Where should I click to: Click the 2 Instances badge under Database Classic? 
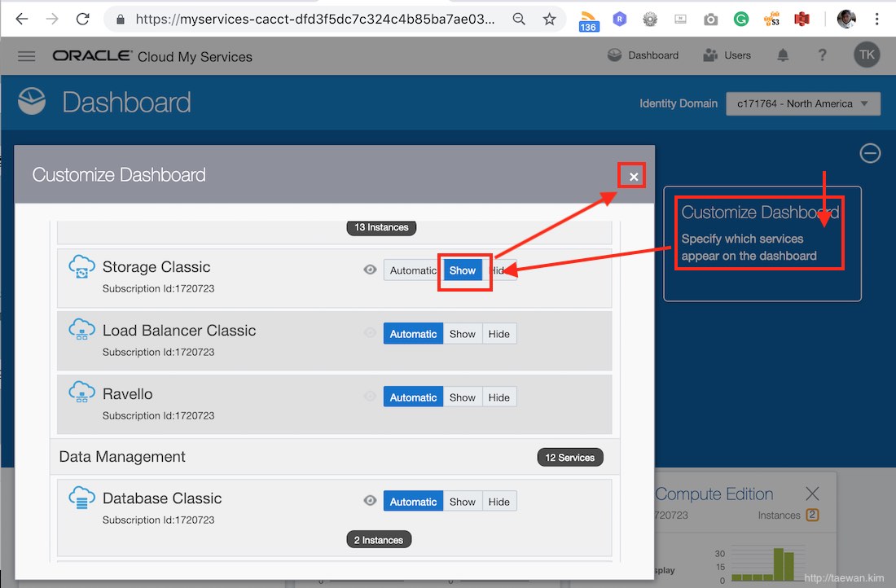[x=378, y=540]
